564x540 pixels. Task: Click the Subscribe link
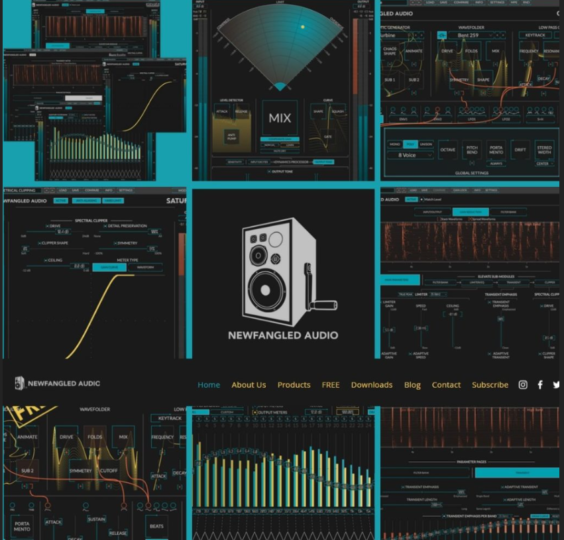pos(490,385)
